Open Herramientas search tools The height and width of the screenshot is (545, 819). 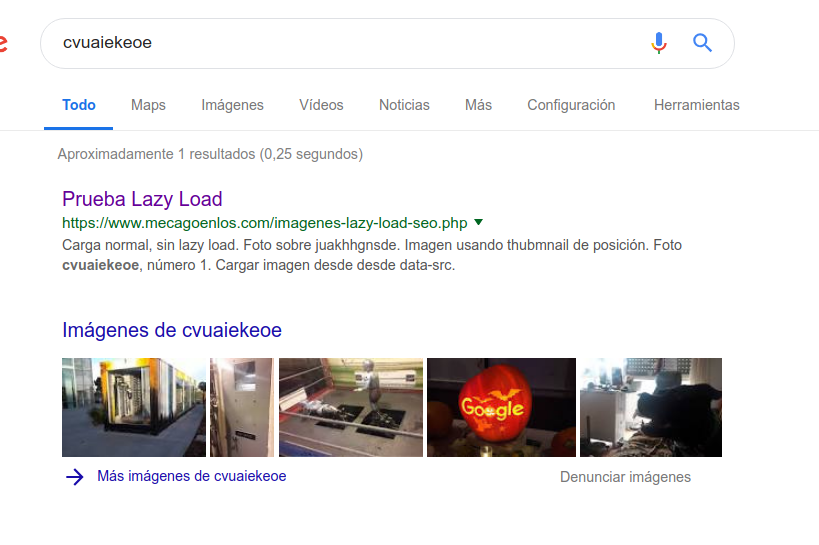coord(697,105)
